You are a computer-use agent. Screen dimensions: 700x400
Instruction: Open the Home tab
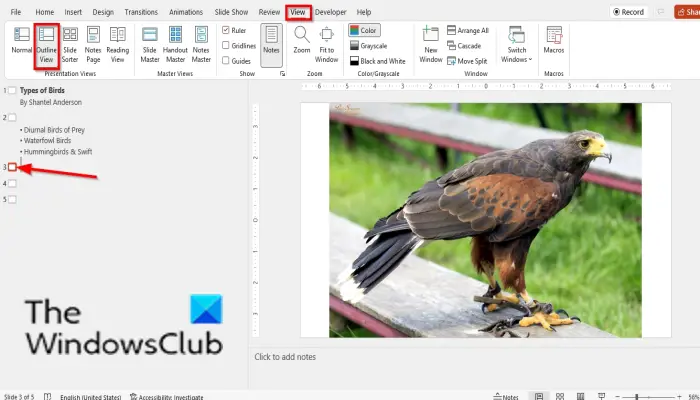point(44,12)
